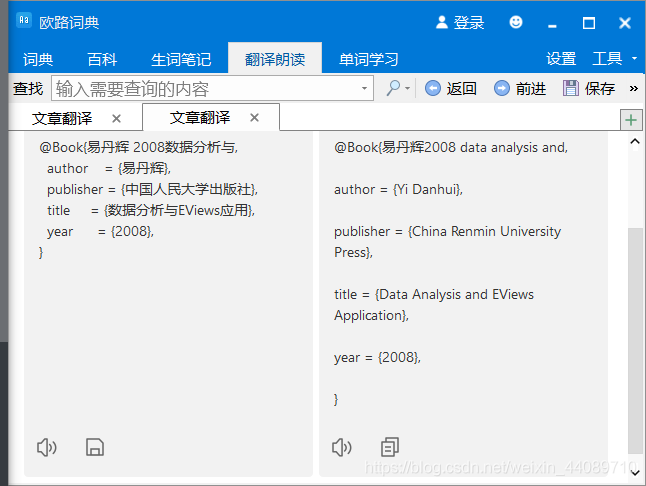Image resolution: width=646 pixels, height=486 pixels.
Task: Add a new tab with plus icon
Action: point(631,120)
